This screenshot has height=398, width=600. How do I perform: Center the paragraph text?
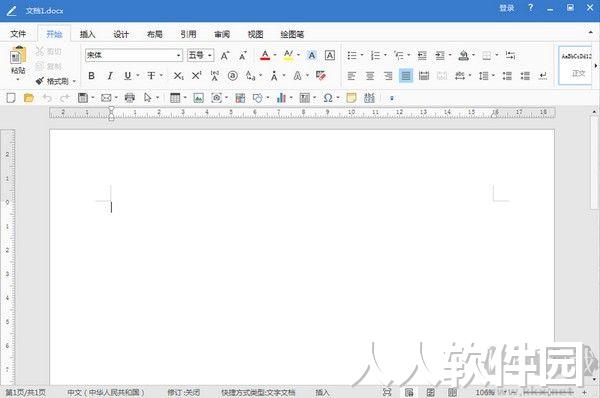pos(370,76)
